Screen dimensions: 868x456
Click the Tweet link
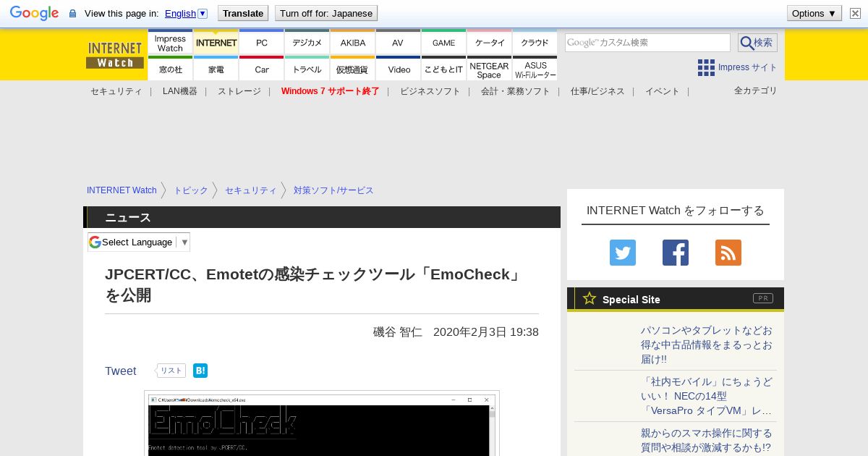(121, 371)
